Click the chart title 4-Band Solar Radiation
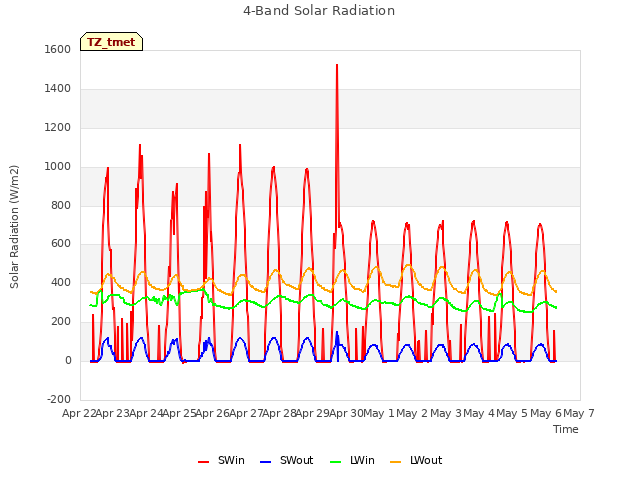The image size is (640, 480). click(319, 11)
